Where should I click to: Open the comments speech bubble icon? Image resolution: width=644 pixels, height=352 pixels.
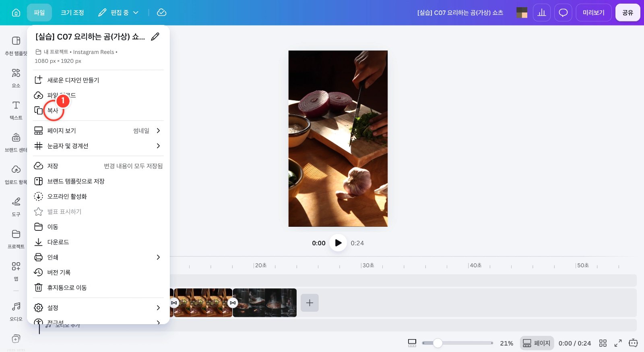coord(563,12)
